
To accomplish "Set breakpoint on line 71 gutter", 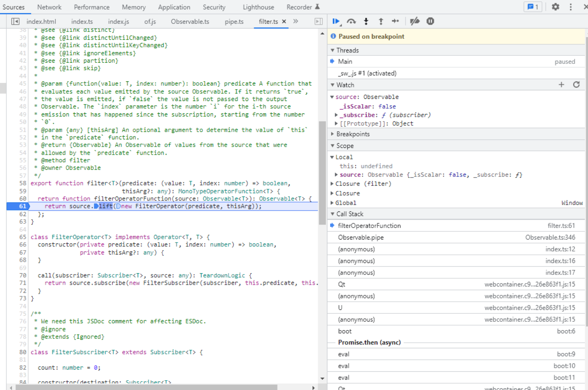I will (x=22, y=283).
